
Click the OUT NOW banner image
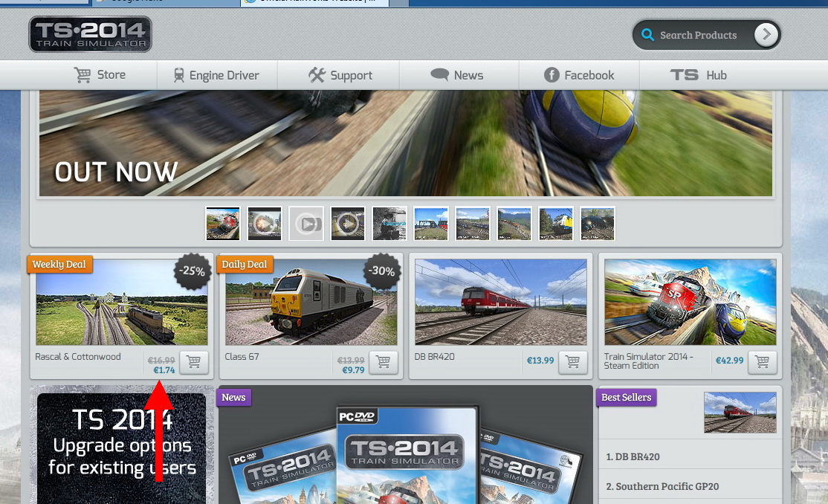coord(406,143)
